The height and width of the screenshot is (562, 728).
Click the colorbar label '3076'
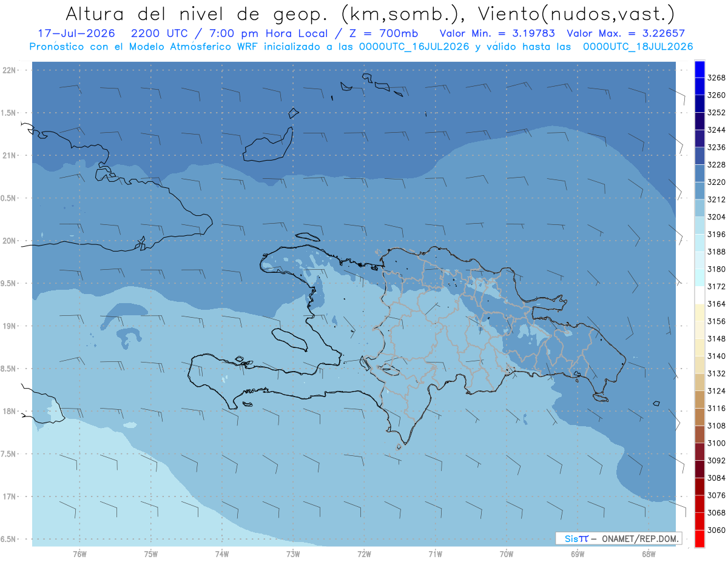pyautogui.click(x=716, y=495)
